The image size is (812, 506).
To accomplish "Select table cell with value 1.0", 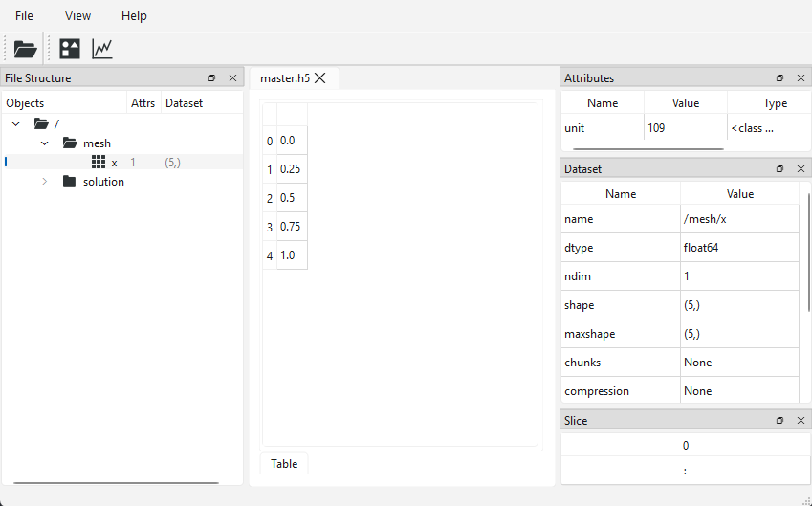I will [292, 255].
